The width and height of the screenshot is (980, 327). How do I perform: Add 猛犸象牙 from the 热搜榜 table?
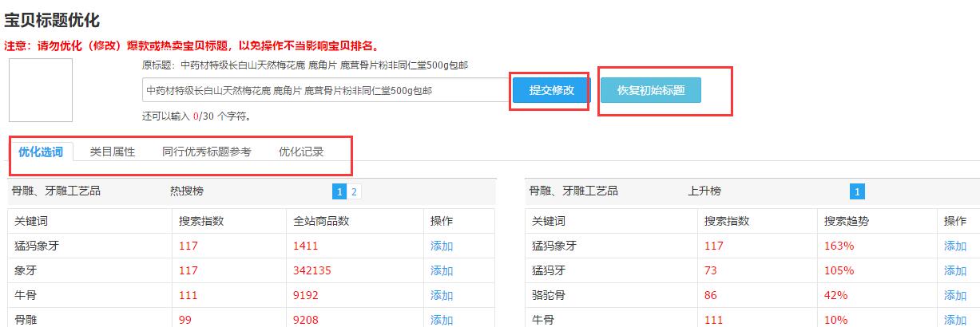click(442, 246)
